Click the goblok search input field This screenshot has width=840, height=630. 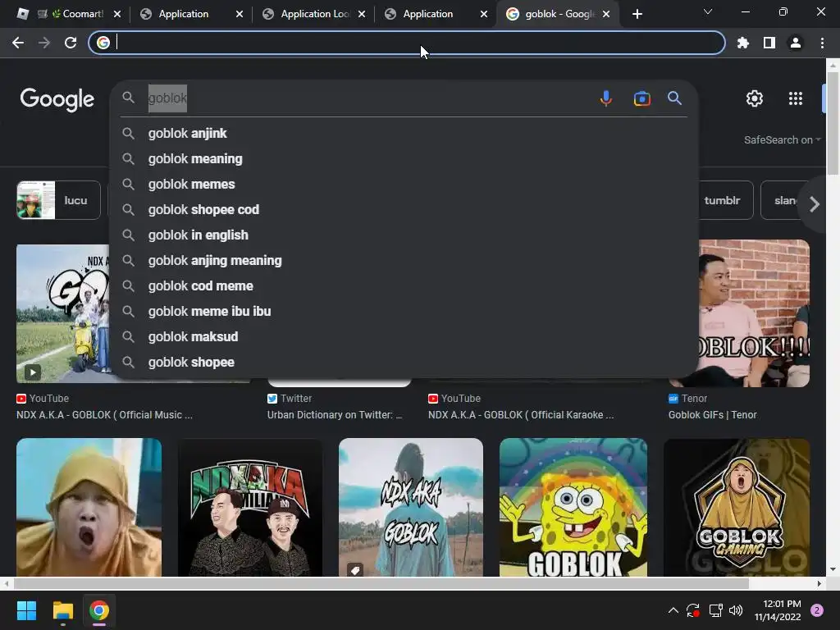(x=370, y=98)
